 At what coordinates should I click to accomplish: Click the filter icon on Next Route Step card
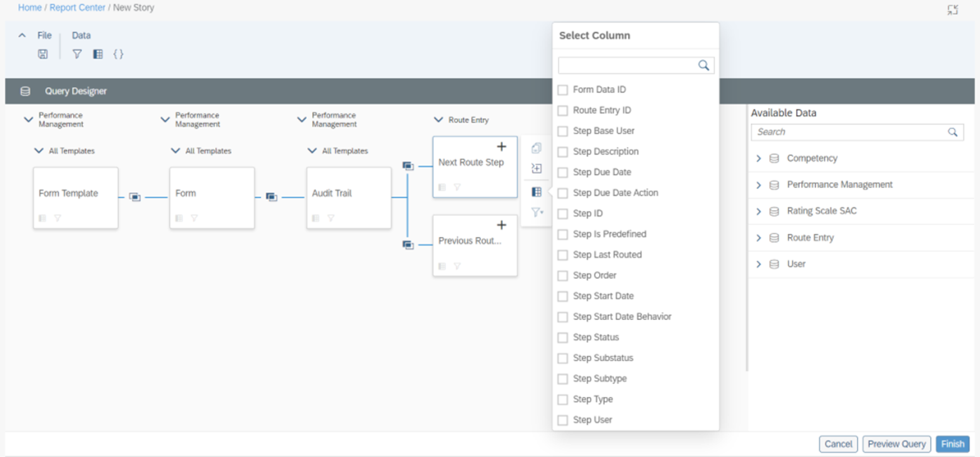tap(457, 187)
